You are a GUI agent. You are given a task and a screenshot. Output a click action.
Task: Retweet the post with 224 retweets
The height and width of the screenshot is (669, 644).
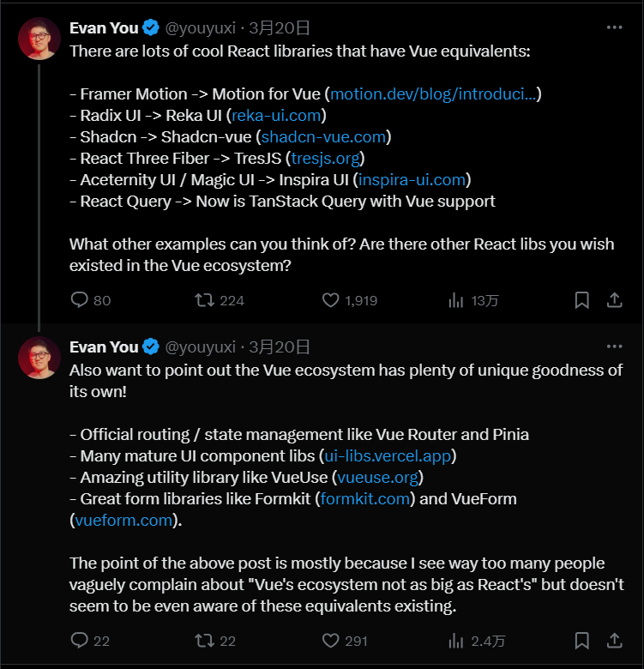[x=220, y=300]
